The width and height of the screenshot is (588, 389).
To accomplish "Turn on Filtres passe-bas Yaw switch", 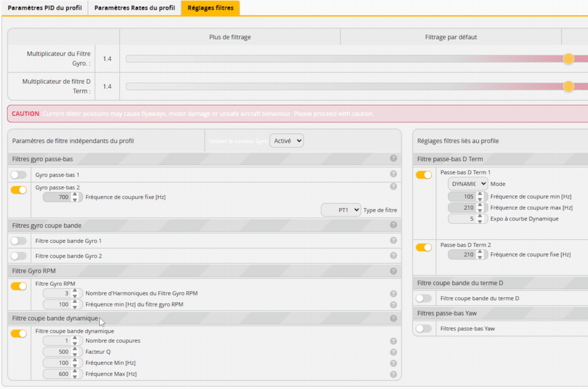I will pos(424,329).
